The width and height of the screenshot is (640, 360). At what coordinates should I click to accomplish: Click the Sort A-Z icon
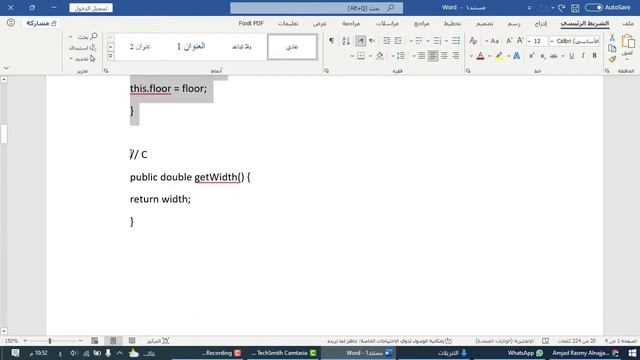tap(346, 41)
